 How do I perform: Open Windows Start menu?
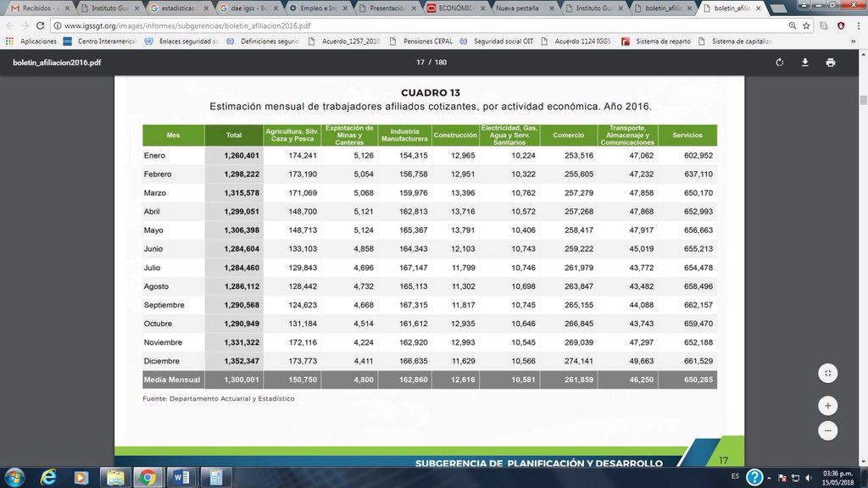tap(14, 477)
